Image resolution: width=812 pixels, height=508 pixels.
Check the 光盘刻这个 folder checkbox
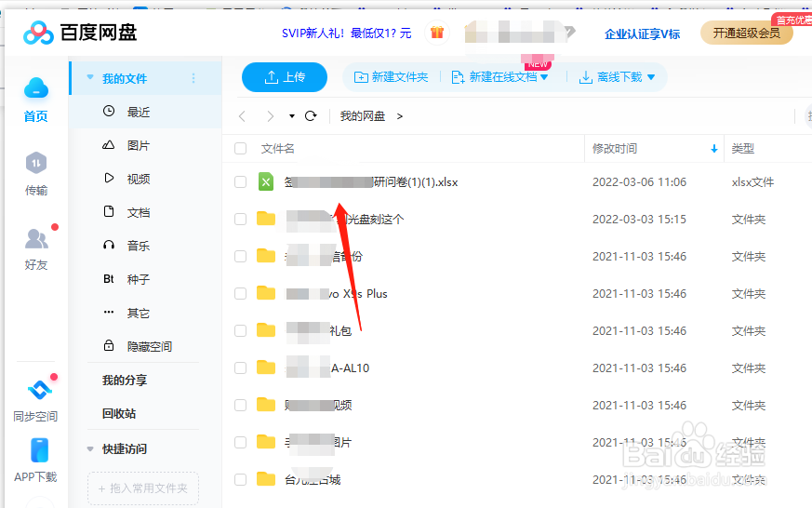pyautogui.click(x=240, y=219)
